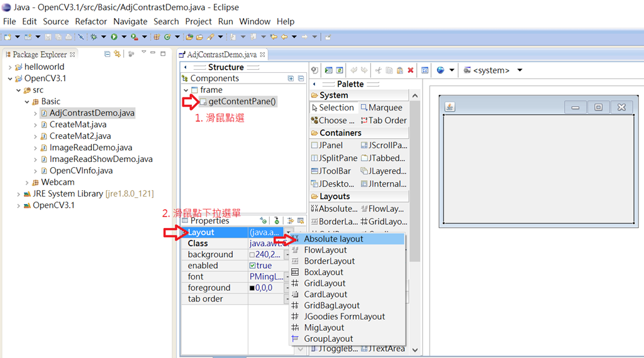Toggle the enabled true checkbox
The width and height of the screenshot is (644, 358).
252,266
